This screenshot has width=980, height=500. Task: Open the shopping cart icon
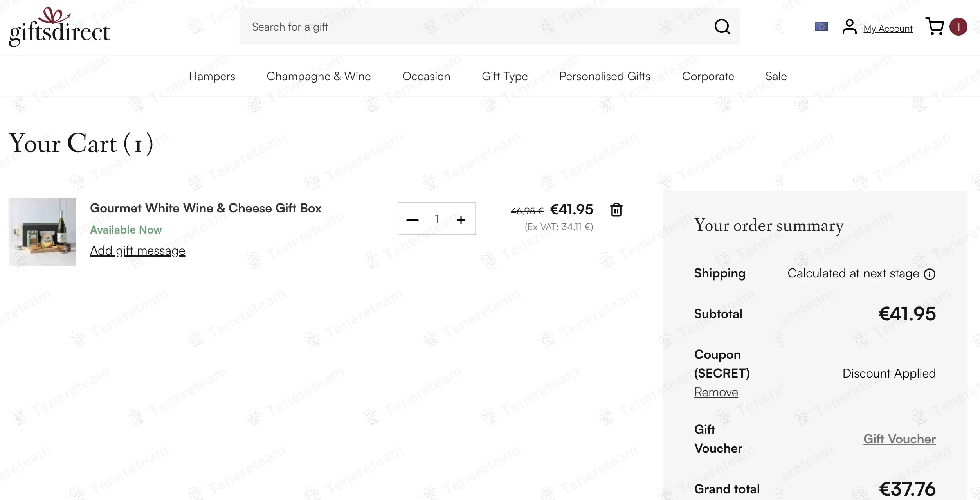click(x=935, y=27)
